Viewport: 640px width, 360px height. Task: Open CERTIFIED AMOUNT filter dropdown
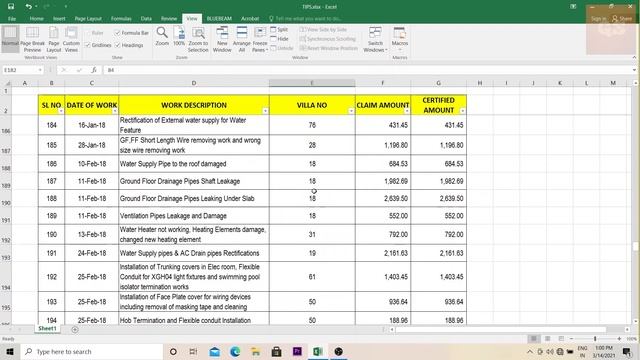point(462,111)
